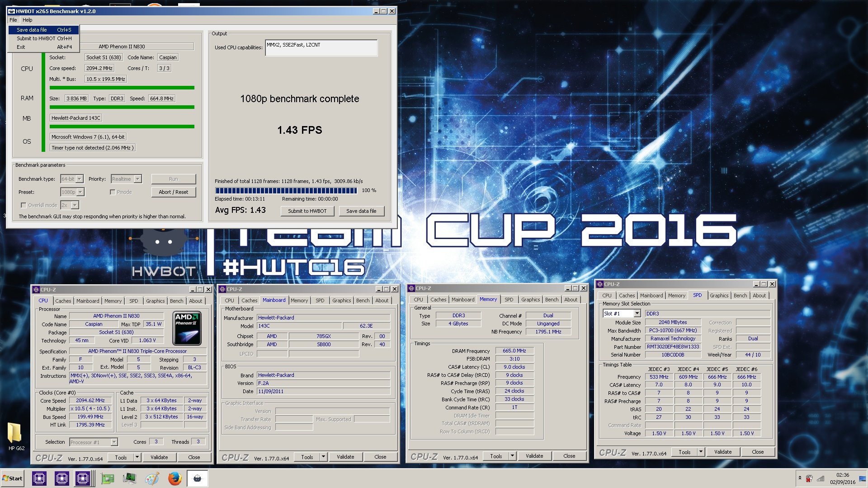Viewport: 868px width, 488px height.
Task: Click the Core Speed 2094.62 MHz value
Action: (90, 400)
